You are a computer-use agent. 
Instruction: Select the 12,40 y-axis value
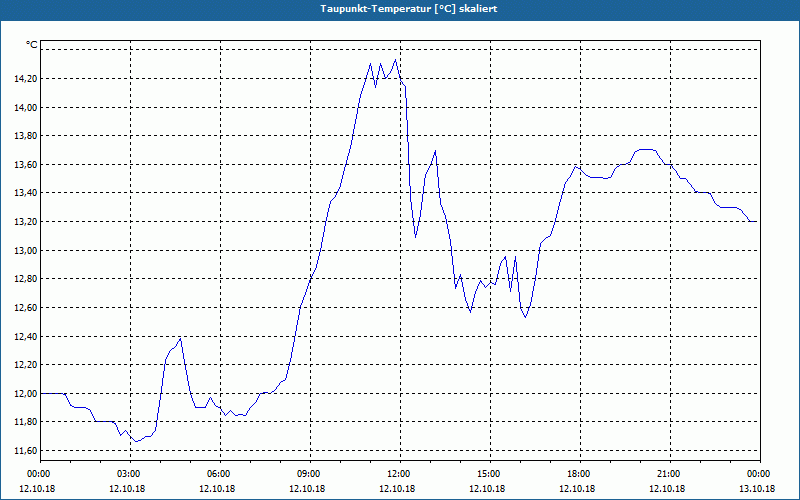(x=26, y=337)
